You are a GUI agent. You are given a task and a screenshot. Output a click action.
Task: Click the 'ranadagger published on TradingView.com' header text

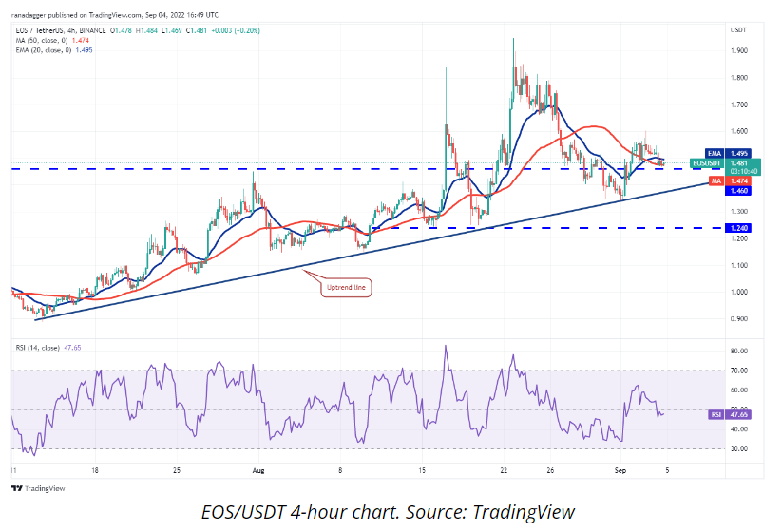pos(76,15)
